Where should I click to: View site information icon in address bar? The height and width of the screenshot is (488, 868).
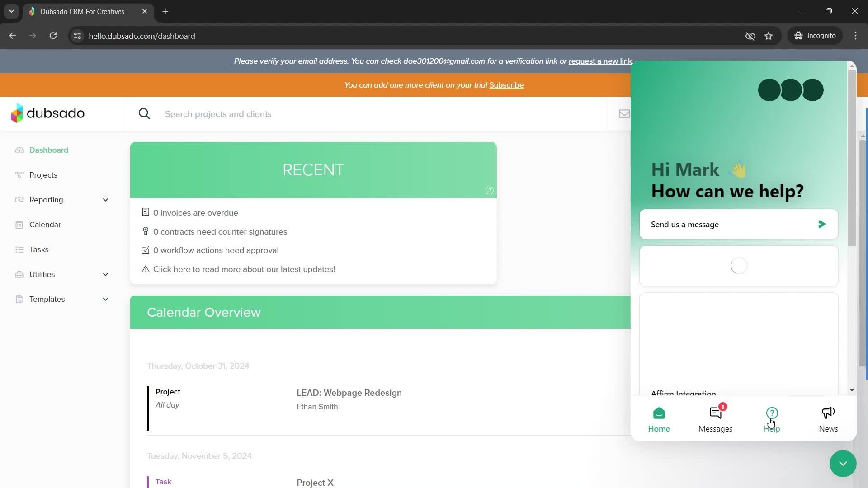pos(77,36)
